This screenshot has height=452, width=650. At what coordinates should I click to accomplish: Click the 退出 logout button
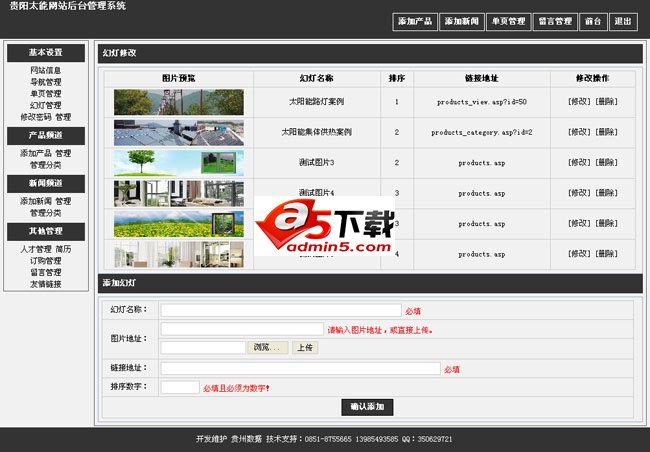[623, 22]
